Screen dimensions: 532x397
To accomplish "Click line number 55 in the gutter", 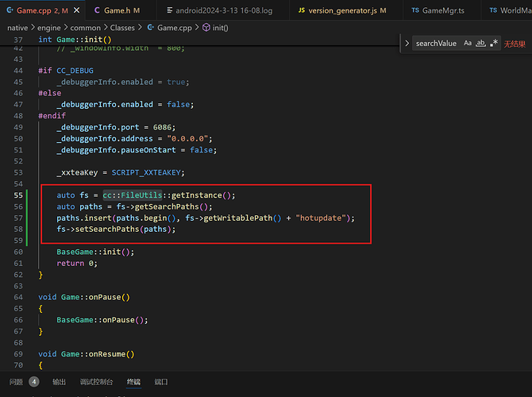I will (x=18, y=195).
